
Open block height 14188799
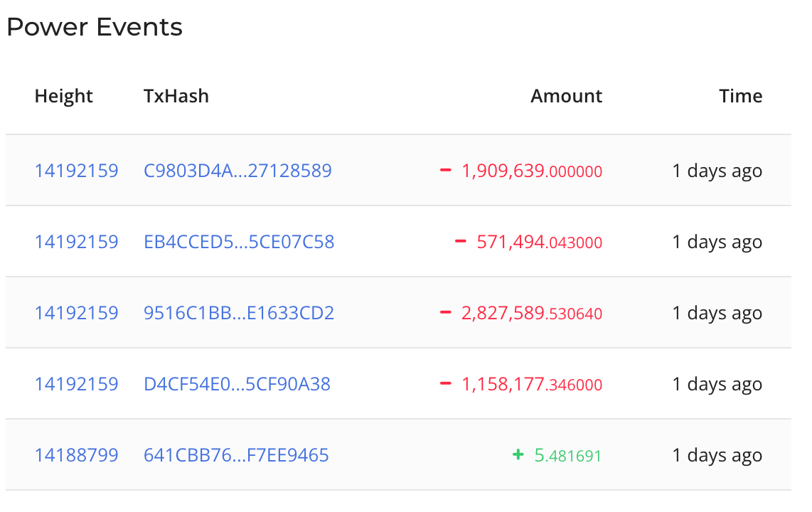(x=77, y=455)
